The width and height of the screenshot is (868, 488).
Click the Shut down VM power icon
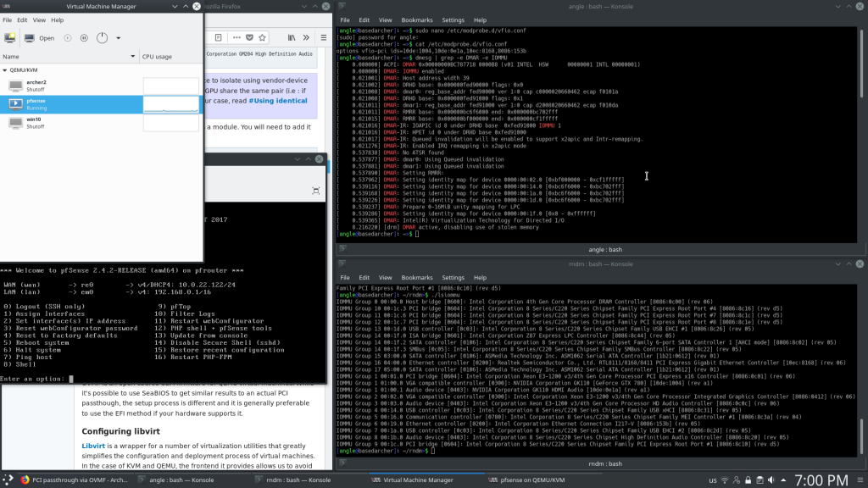click(102, 38)
